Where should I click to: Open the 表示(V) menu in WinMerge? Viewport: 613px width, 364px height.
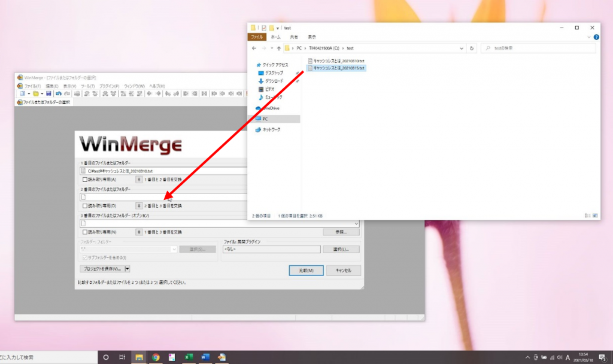coord(69,86)
